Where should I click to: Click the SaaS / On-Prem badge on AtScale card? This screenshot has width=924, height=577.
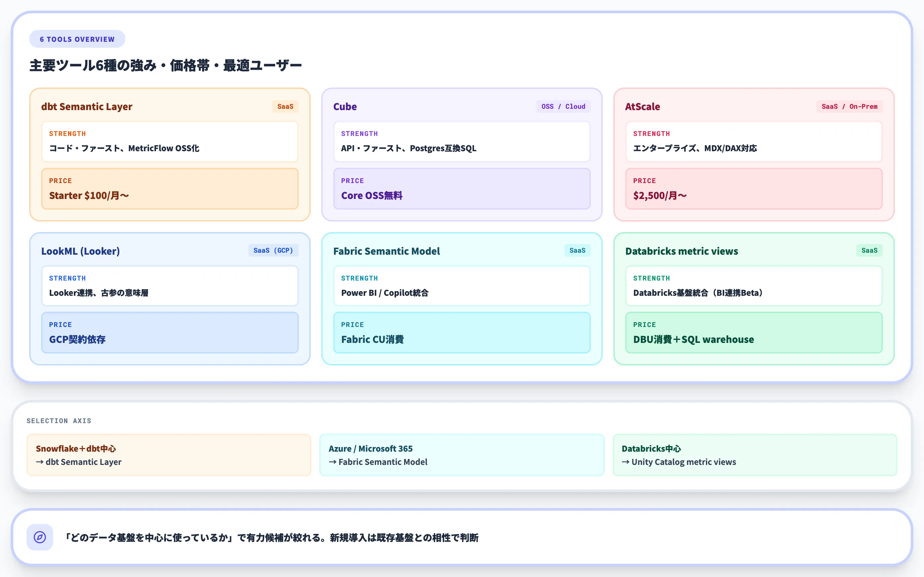[848, 106]
